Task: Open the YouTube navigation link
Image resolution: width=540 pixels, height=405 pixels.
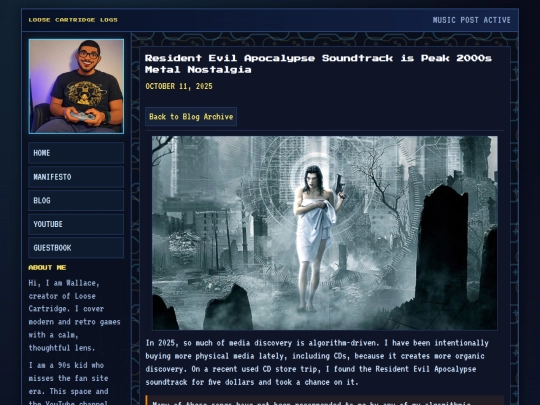Action: (x=76, y=224)
